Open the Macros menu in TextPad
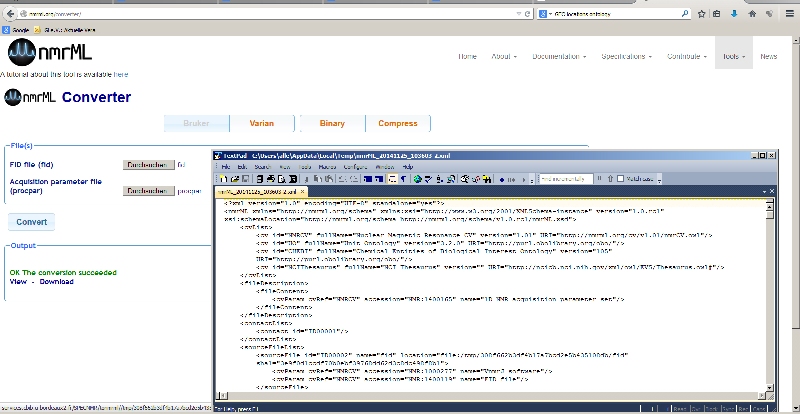 (x=327, y=167)
